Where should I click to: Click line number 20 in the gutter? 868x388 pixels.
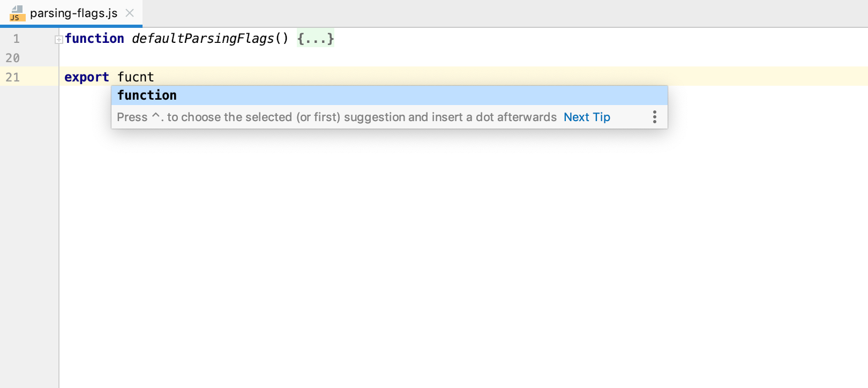(x=13, y=58)
